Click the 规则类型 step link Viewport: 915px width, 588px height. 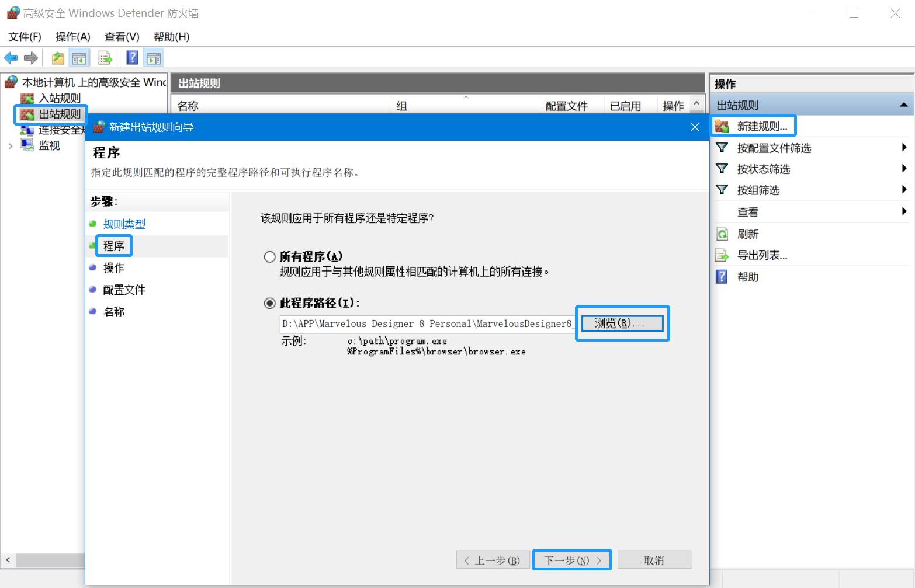124,224
